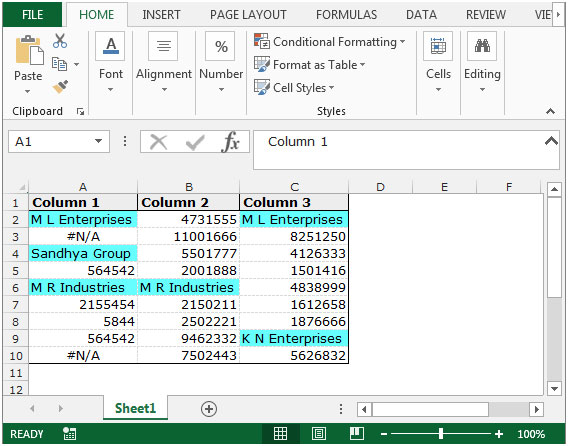Expand the Paste dropdown arrow
Screen dimensions: 568x446
(28, 92)
